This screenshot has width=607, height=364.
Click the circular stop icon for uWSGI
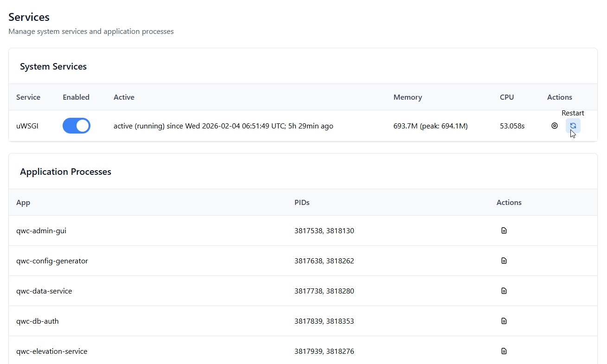click(554, 126)
